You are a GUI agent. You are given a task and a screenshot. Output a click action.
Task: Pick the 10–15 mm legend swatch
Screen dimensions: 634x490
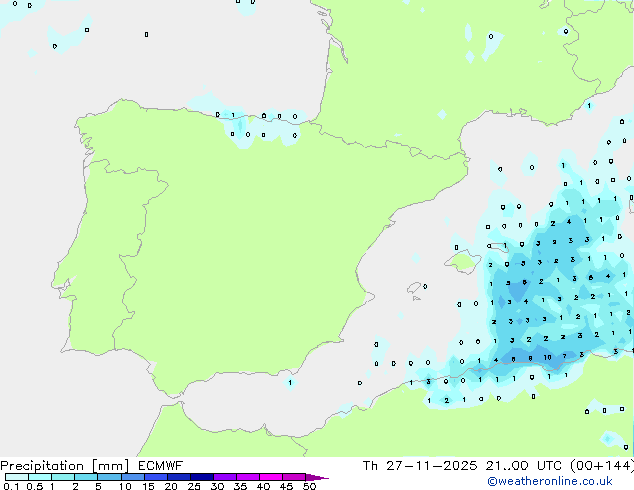[x=132, y=477]
